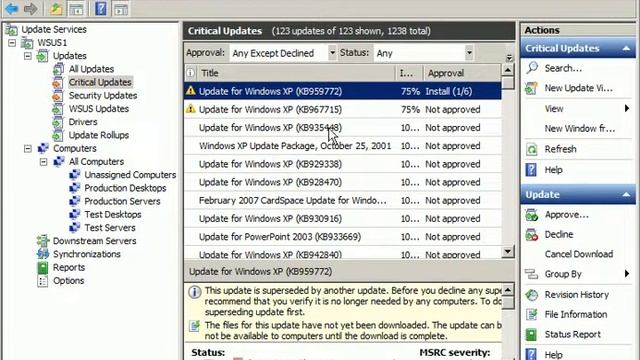Click the Downstream Servers tree icon
Image resolution: width=640 pixels, height=360 pixels.
click(x=43, y=241)
